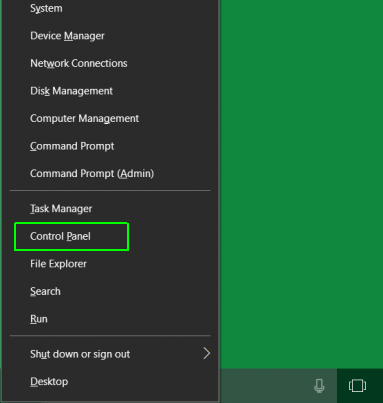Click the taskbar microphone icon
Screen dimensions: 383x403
pyautogui.click(x=319, y=386)
